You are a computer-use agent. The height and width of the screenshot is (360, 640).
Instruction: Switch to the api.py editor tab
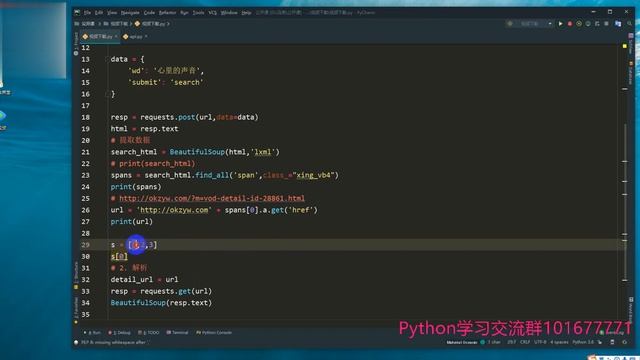pyautogui.click(x=136, y=37)
